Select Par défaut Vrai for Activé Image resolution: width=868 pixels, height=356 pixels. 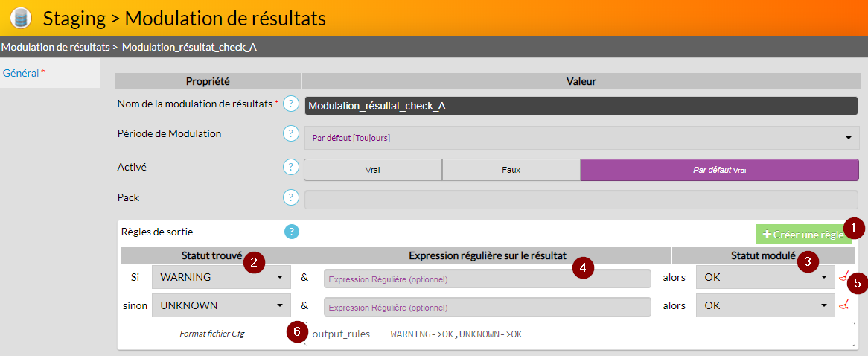pyautogui.click(x=718, y=170)
